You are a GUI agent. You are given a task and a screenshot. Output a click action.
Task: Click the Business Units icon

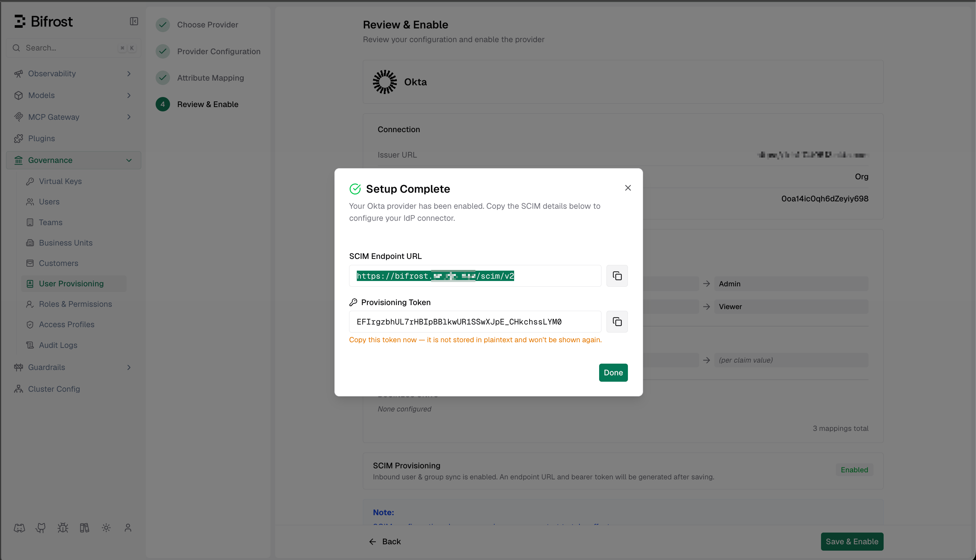click(30, 243)
